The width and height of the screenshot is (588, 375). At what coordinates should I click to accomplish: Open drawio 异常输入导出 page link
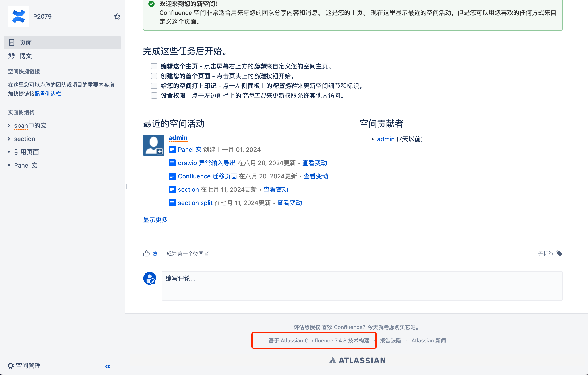coord(207,163)
